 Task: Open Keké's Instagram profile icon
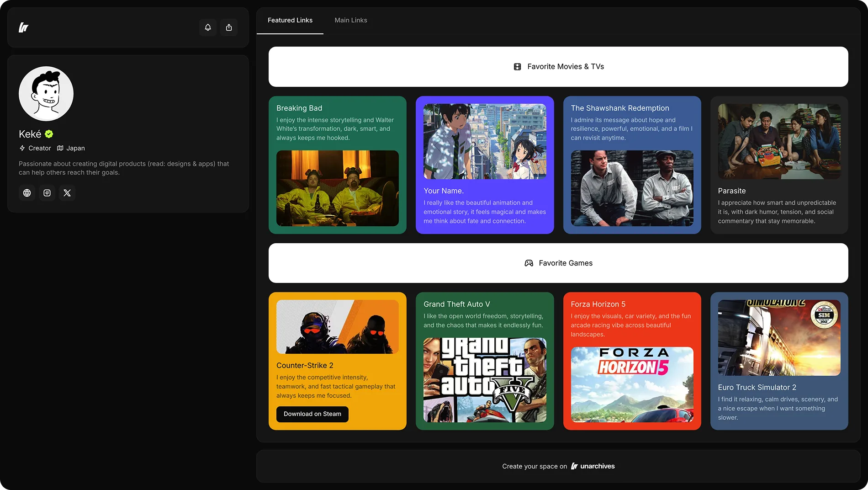point(47,193)
